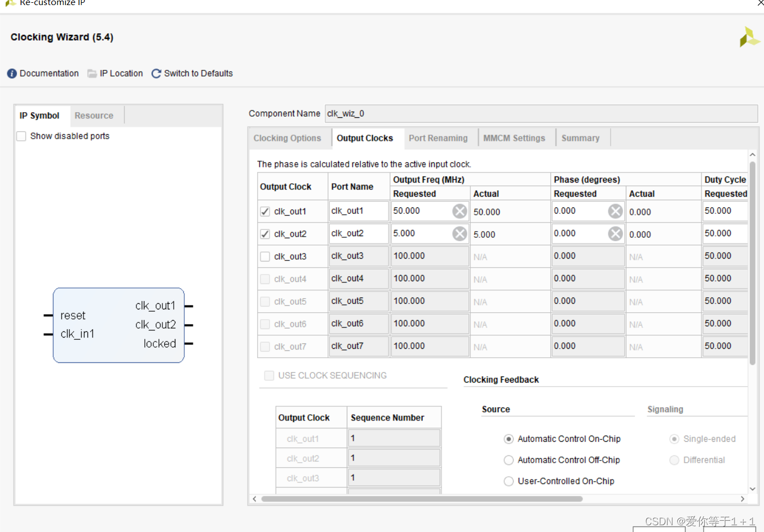Click the locked port in IP symbol
The width and height of the screenshot is (764, 532).
coord(160,344)
